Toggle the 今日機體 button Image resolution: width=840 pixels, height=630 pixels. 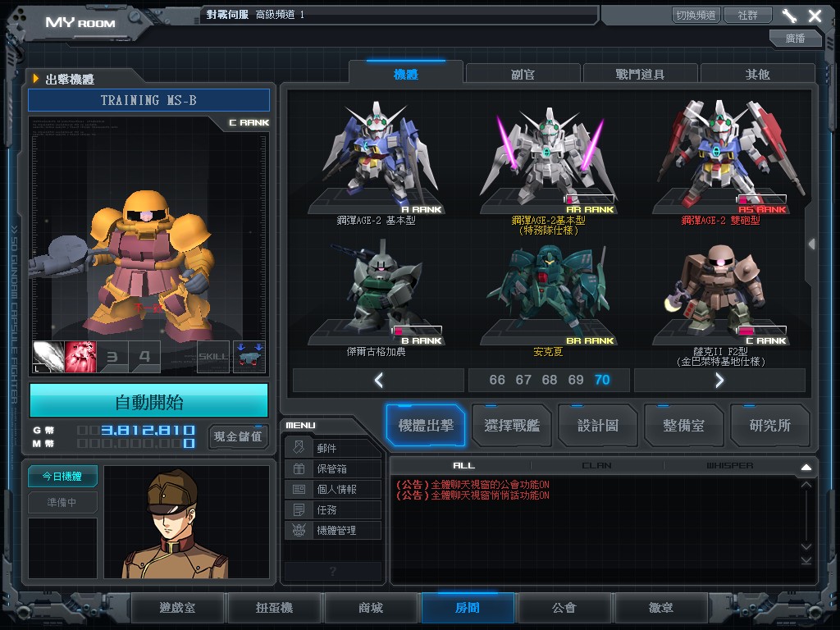(62, 476)
